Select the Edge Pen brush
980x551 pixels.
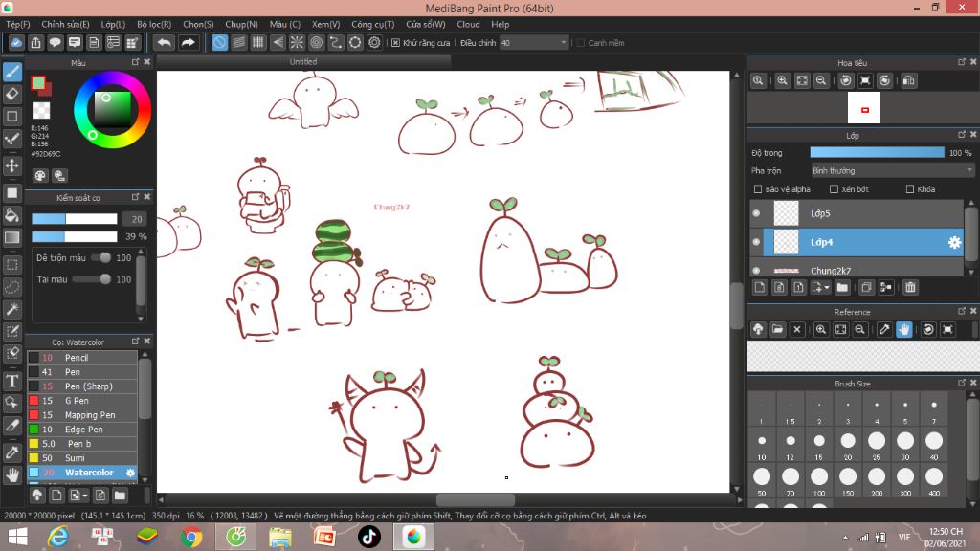(82, 430)
